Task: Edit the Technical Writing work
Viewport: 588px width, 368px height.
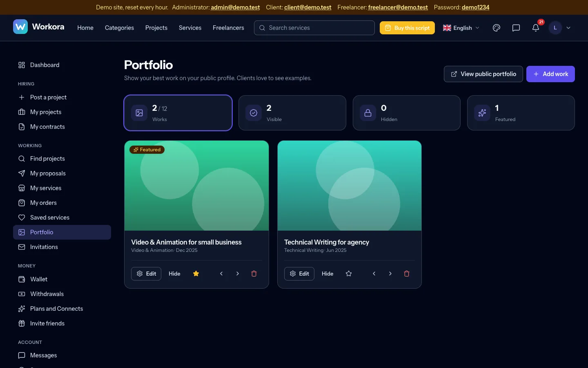Action: 299,274
